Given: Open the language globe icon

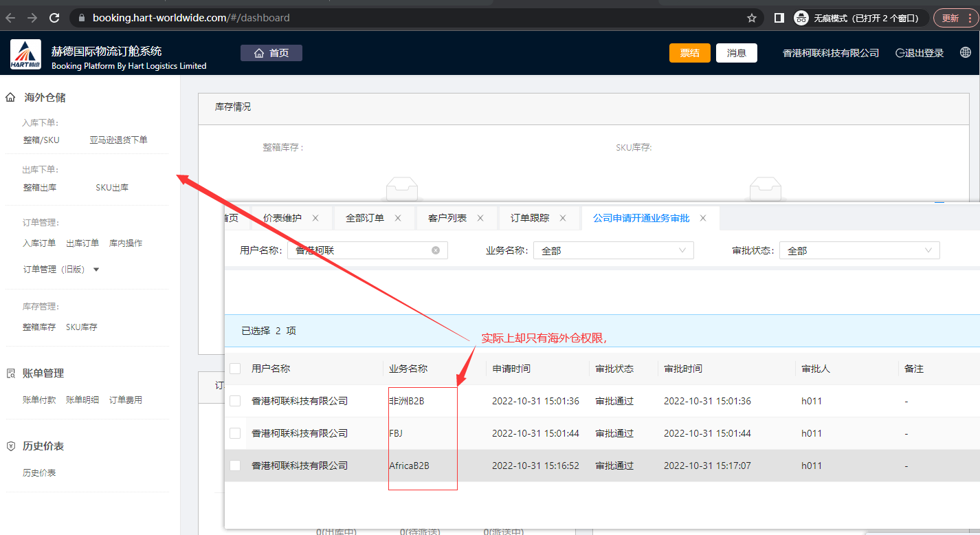Looking at the screenshot, I should (x=966, y=53).
